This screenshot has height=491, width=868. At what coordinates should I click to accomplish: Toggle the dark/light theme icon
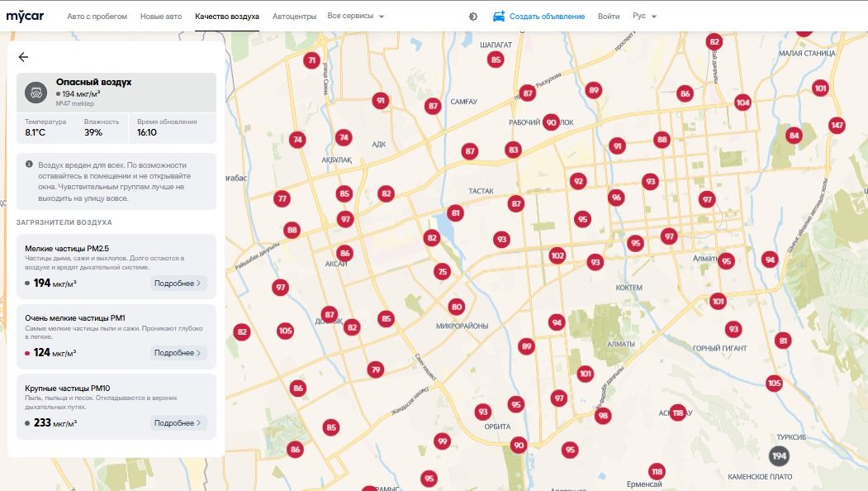[x=472, y=17]
